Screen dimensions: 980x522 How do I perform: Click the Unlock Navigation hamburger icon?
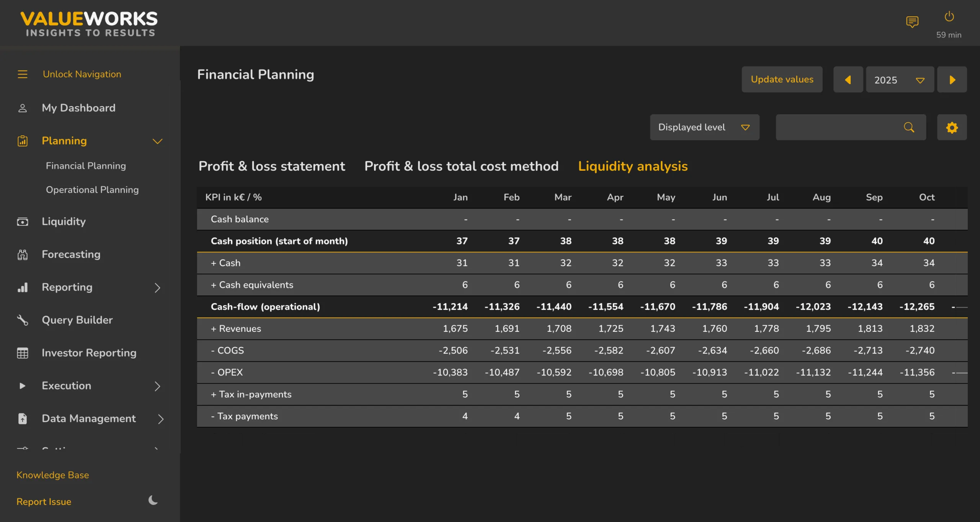click(23, 74)
